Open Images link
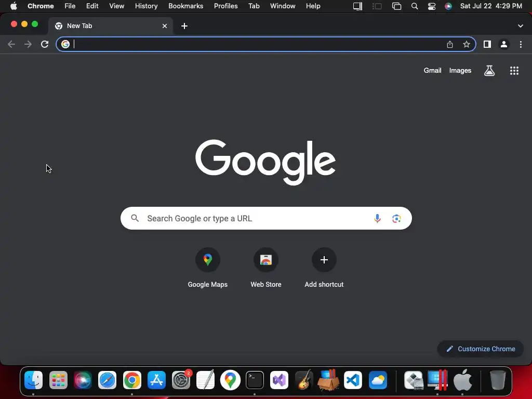532x399 pixels. (x=460, y=71)
